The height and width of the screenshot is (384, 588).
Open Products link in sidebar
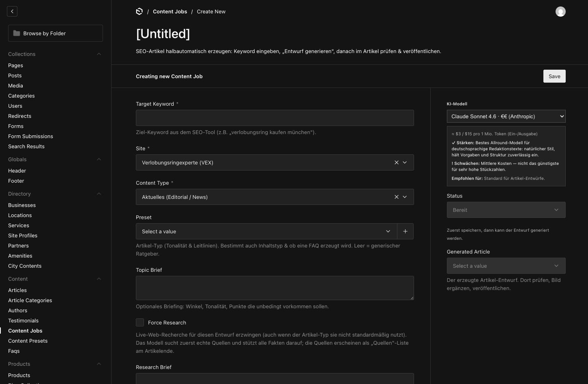coord(19,375)
